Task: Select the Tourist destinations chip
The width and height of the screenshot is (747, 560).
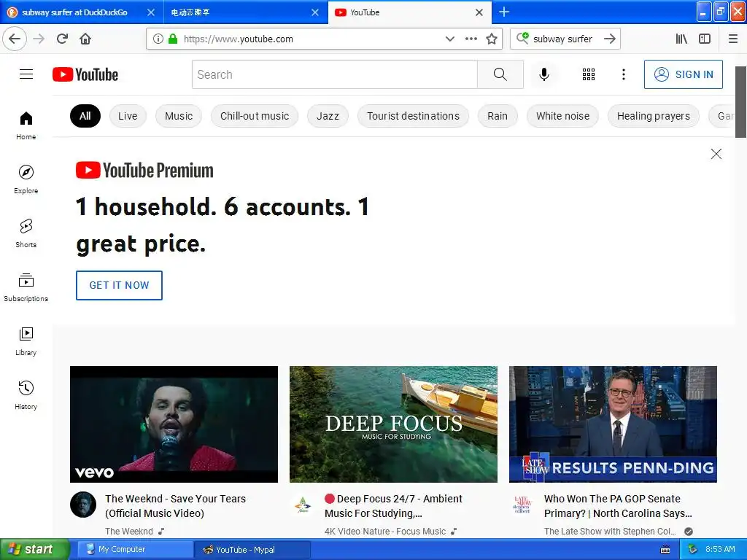Action: pos(413,116)
